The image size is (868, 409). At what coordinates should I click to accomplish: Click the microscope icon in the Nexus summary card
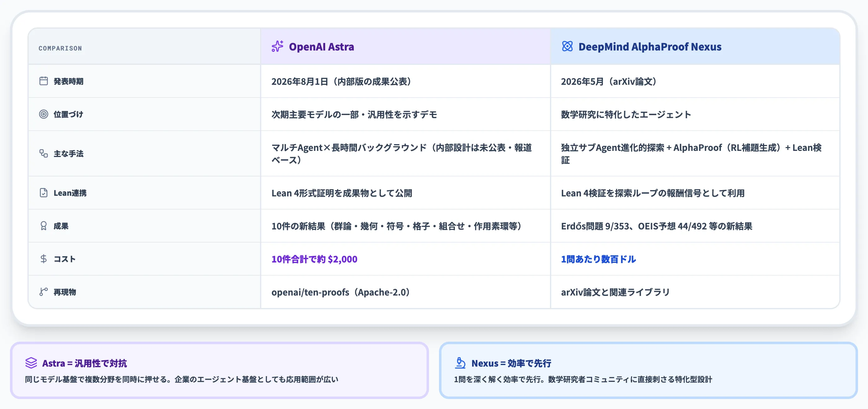[460, 363]
